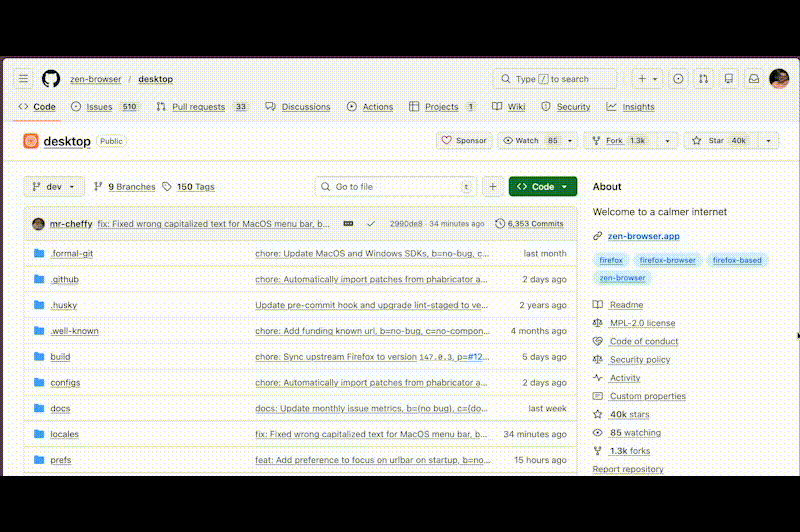The width and height of the screenshot is (800, 532).
Task: Open the Security policy link
Action: 640,360
